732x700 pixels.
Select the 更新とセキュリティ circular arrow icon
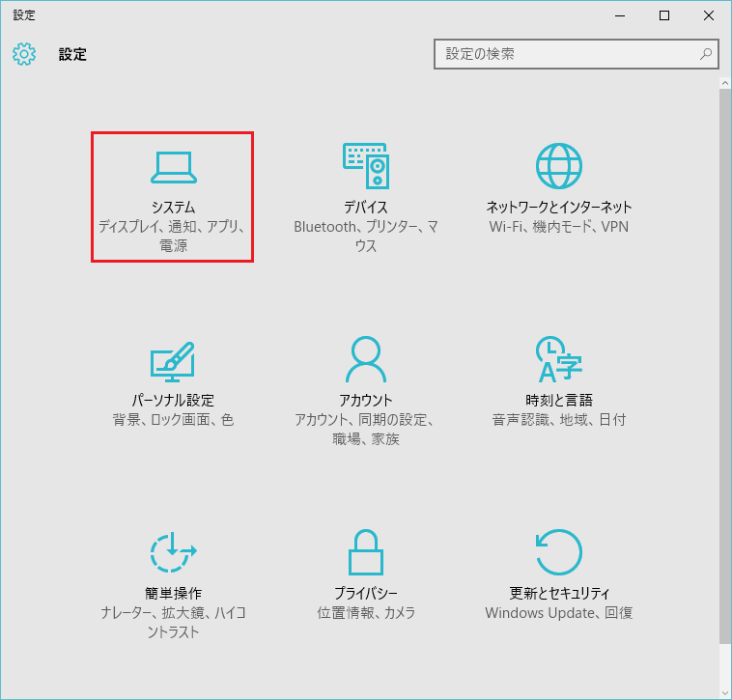[x=559, y=553]
